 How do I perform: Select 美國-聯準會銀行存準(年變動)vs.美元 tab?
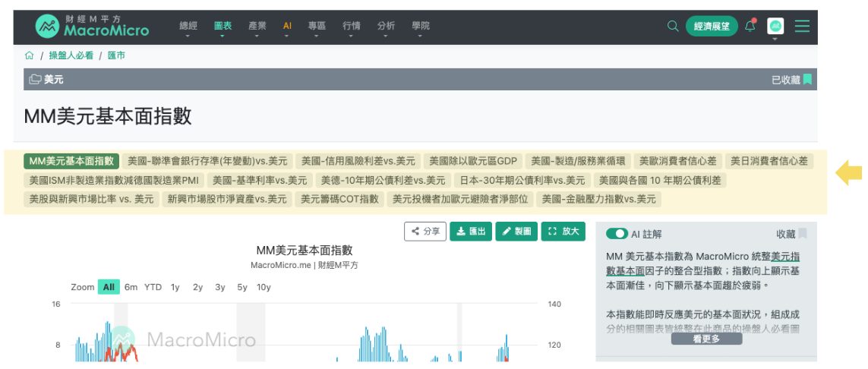tap(207, 161)
